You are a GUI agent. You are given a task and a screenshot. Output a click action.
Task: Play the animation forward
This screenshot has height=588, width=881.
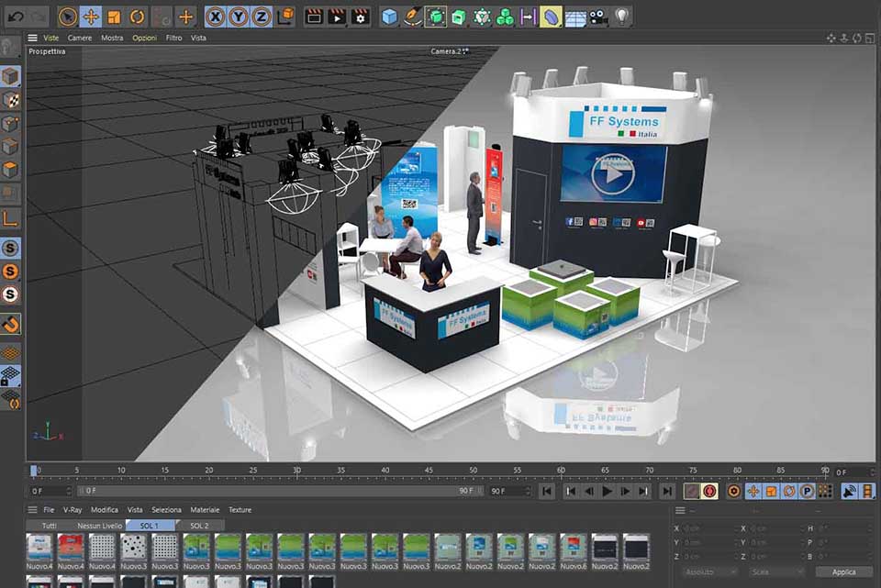[608, 492]
